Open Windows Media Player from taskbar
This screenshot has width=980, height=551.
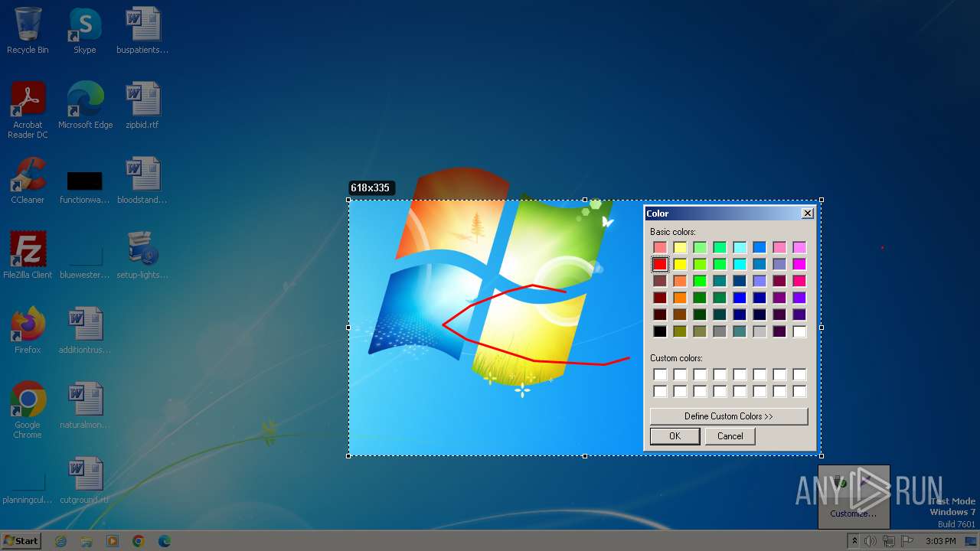coord(113,541)
